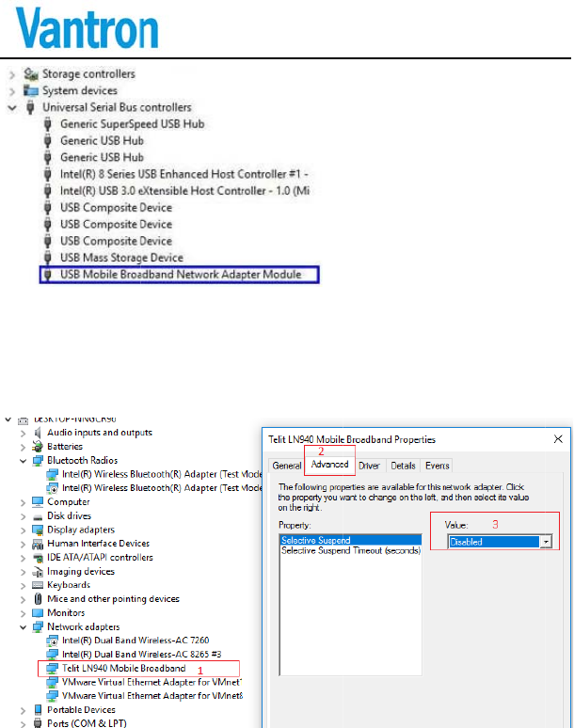Expand the Portable Devices node
This screenshot has height=728, width=574.
[x=23, y=710]
